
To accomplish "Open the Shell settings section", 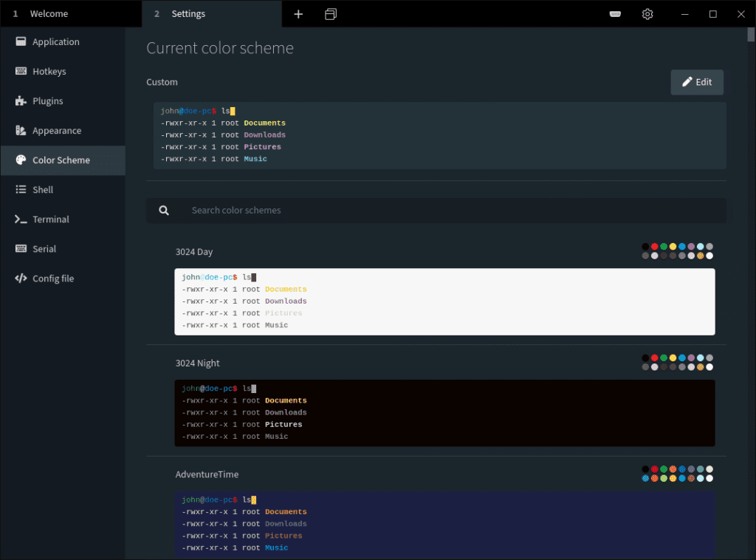I will pos(43,190).
